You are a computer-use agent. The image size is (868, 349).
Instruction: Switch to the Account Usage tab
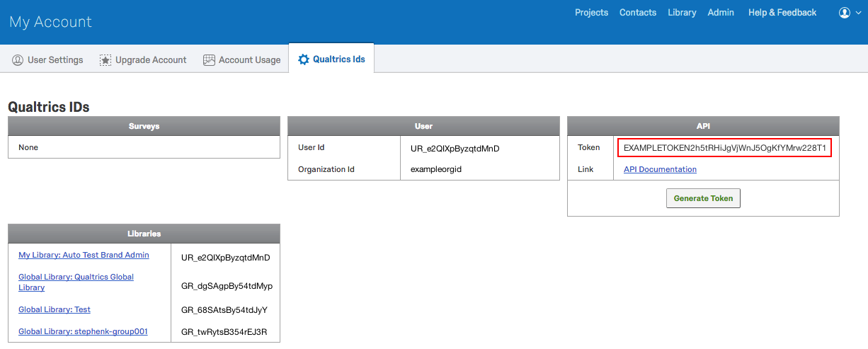click(249, 60)
